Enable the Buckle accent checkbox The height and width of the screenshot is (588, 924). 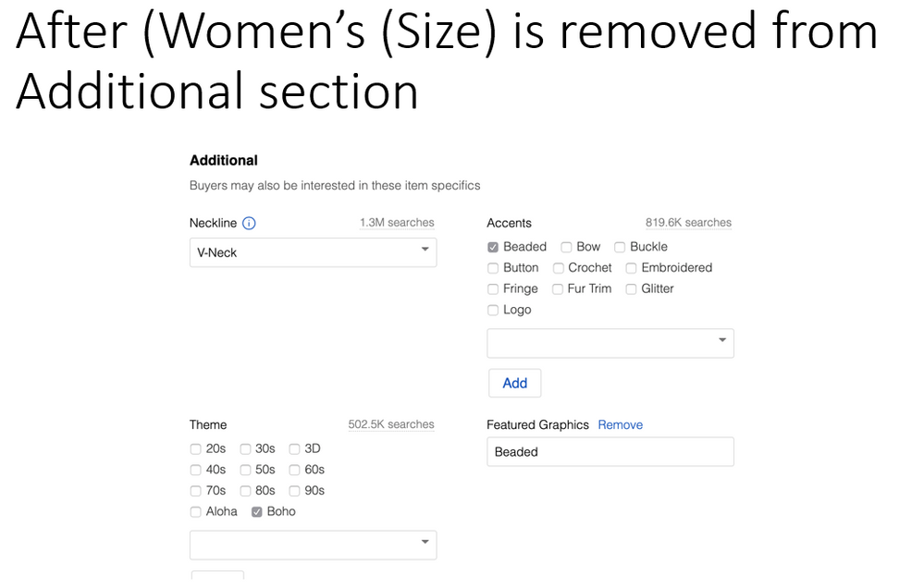[620, 247]
